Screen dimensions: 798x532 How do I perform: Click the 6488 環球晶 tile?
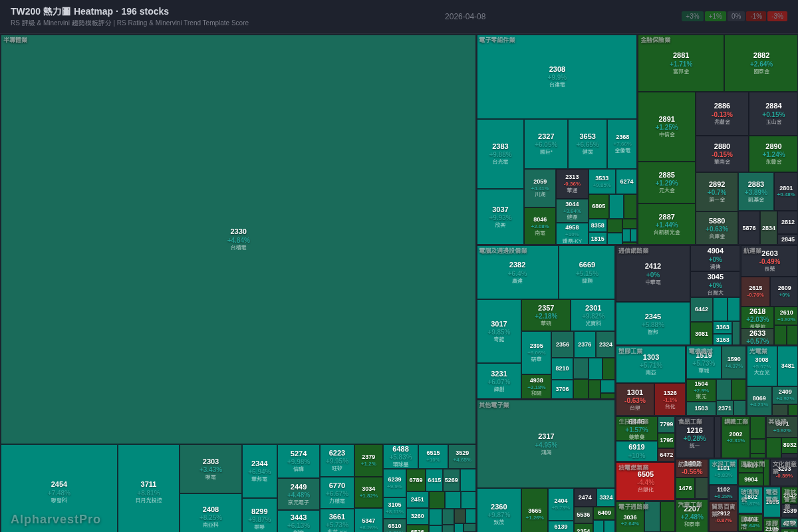click(x=401, y=456)
